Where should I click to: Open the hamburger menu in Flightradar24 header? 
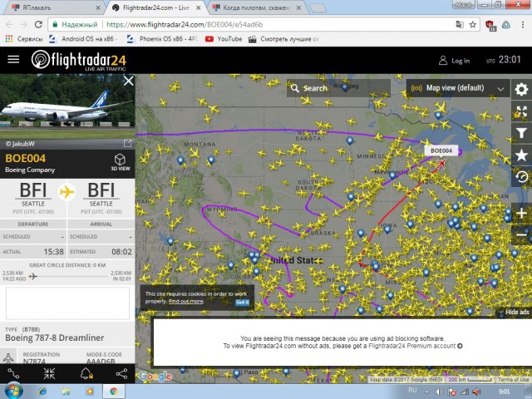[x=13, y=59]
